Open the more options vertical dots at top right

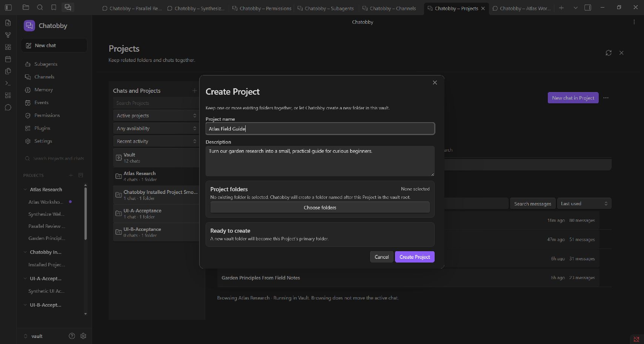[x=634, y=22]
